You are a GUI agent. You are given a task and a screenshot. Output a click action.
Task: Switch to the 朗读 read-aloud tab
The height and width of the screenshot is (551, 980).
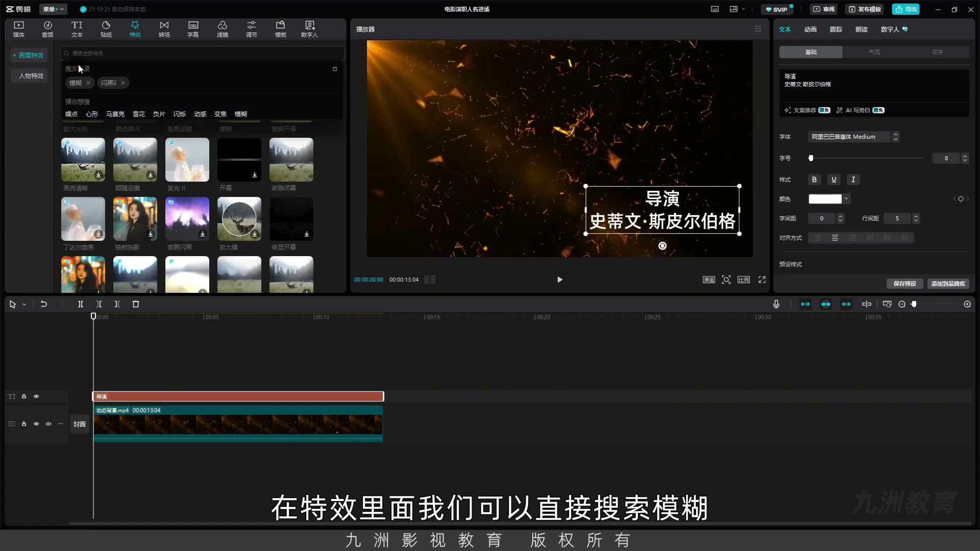pyautogui.click(x=862, y=29)
